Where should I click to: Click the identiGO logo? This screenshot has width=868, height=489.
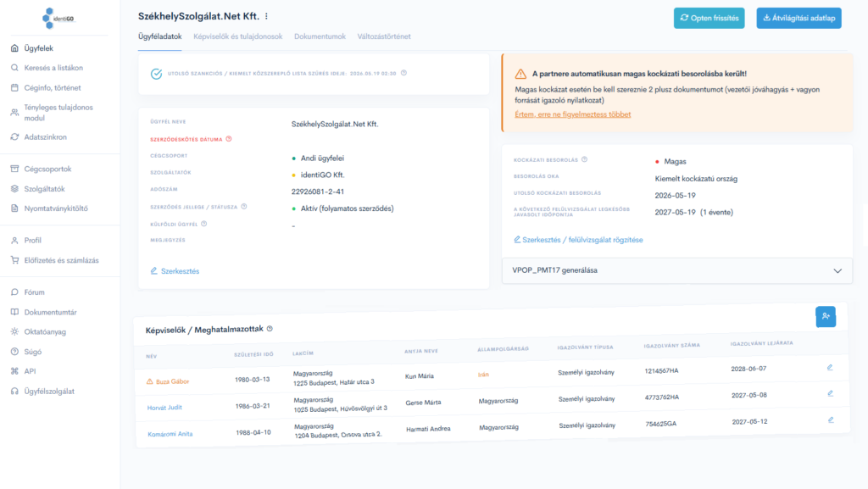click(x=58, y=19)
